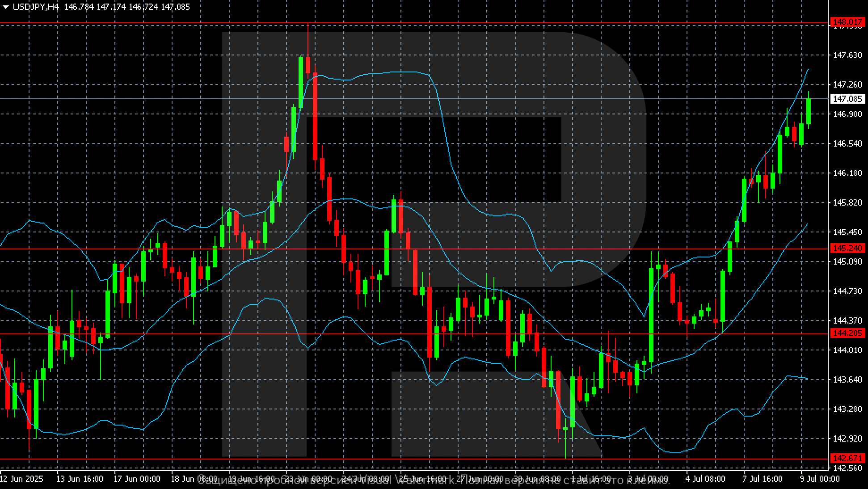868x489 pixels.
Task: Click the 7 Jul 16:00 time label
Action: [x=763, y=479]
